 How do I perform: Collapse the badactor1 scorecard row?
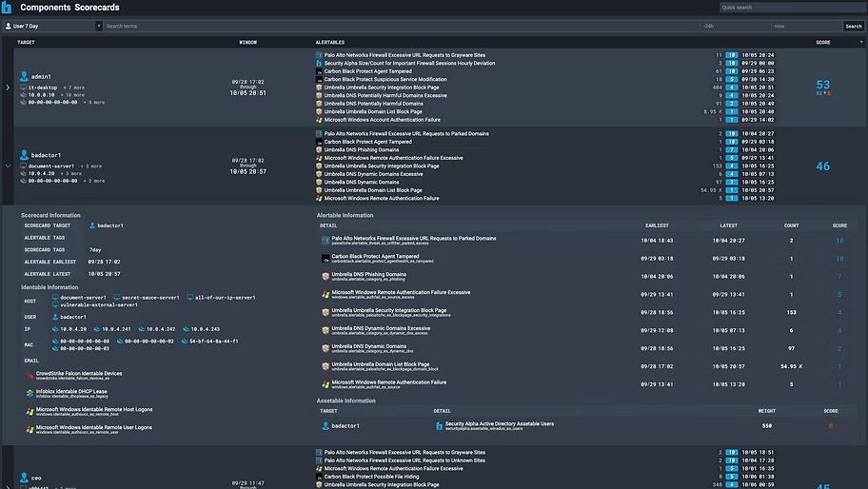pos(8,166)
